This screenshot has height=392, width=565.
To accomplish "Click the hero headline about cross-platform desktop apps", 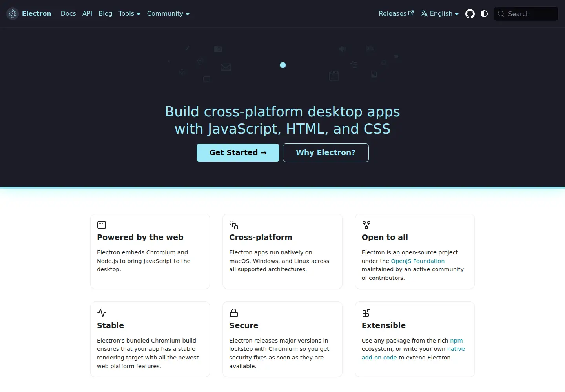I will pos(282,120).
